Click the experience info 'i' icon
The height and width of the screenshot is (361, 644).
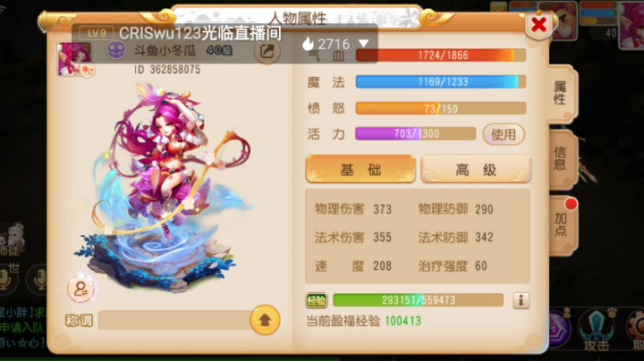pos(521,300)
